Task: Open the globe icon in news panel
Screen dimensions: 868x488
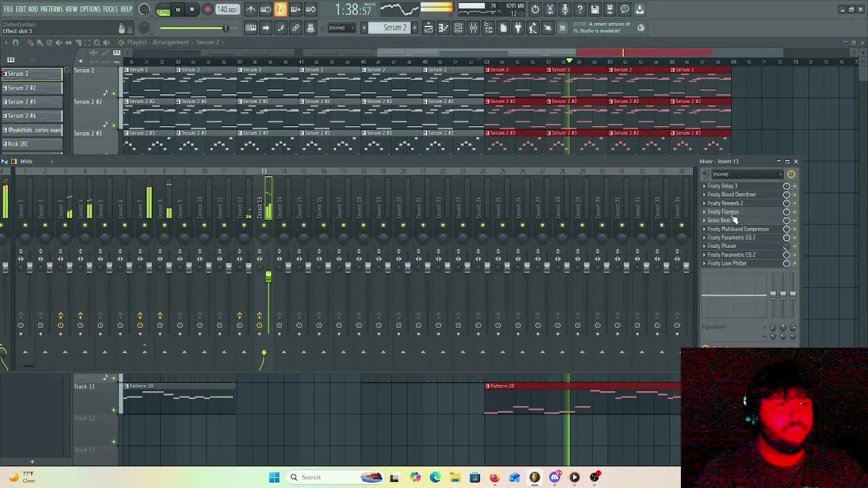Action: pos(641,28)
